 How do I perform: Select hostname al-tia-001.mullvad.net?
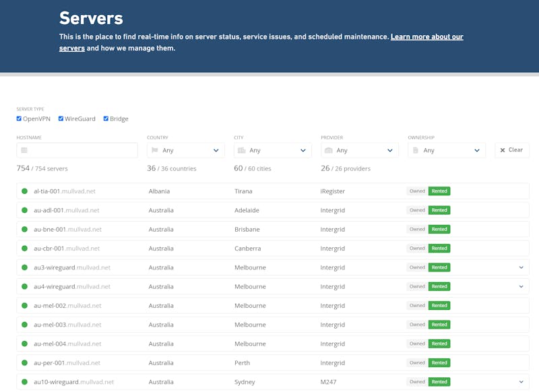65,191
